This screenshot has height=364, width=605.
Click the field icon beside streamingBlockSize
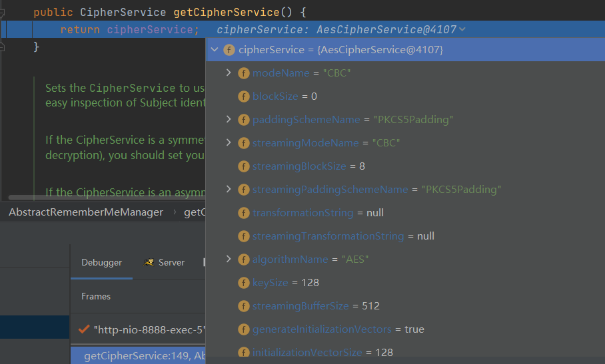(245, 166)
